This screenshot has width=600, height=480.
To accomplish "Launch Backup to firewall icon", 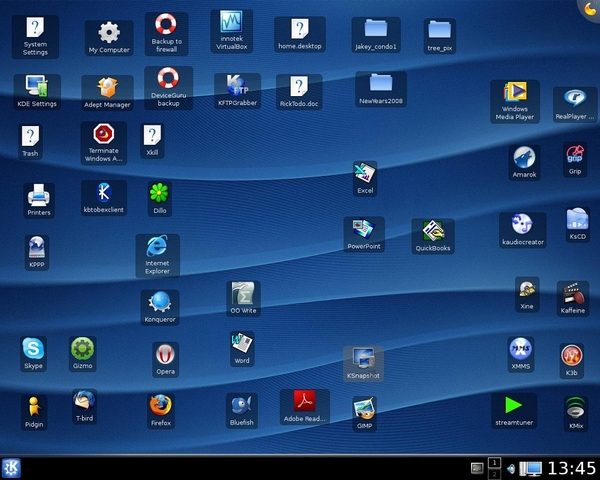I will 166,34.
